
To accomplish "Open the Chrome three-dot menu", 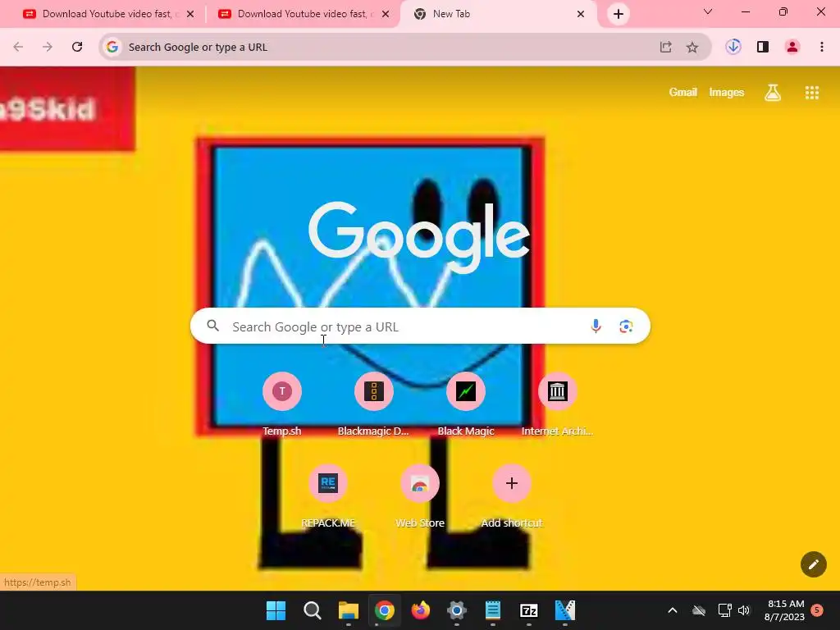I will coord(822,47).
